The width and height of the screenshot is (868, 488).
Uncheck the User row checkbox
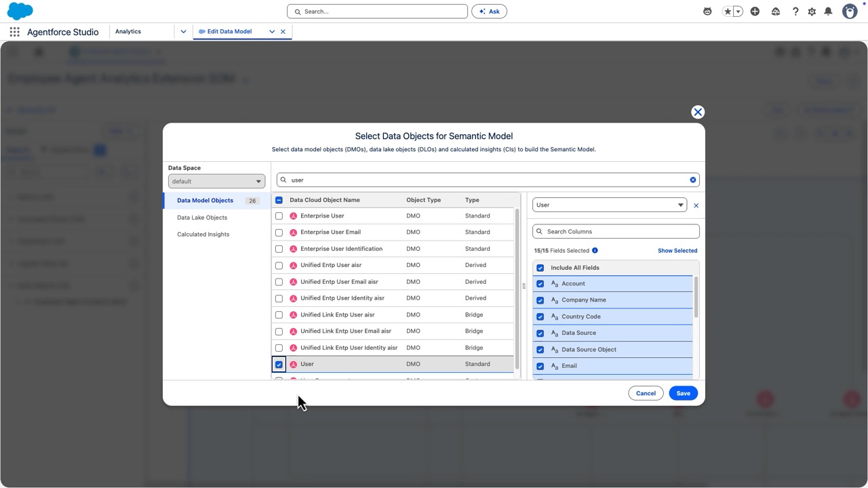point(279,365)
